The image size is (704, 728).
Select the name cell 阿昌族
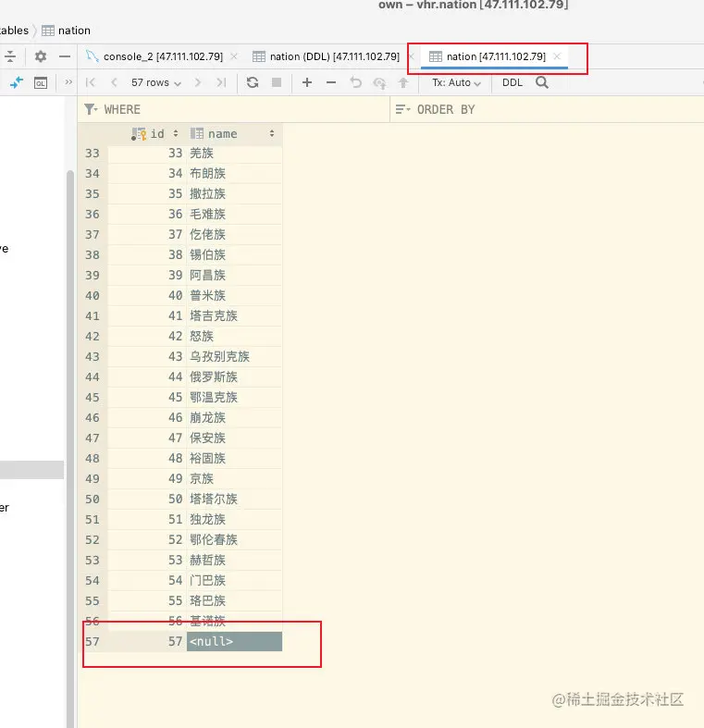click(x=234, y=276)
